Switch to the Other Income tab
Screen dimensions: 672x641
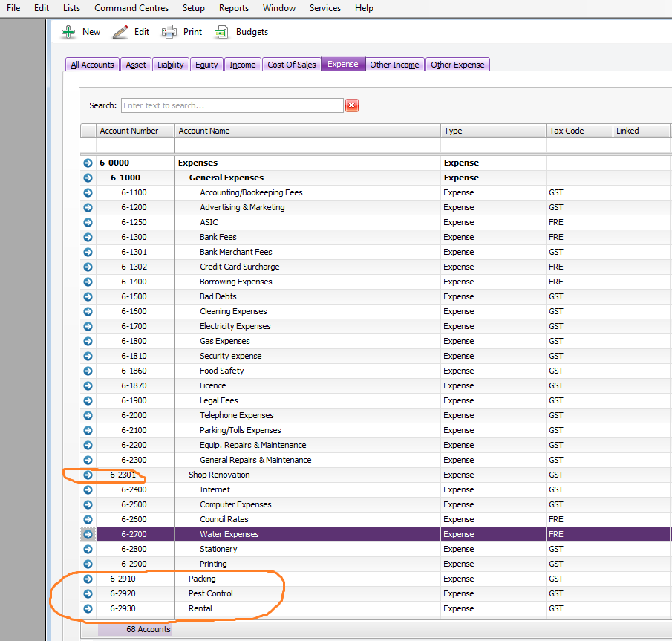click(394, 64)
